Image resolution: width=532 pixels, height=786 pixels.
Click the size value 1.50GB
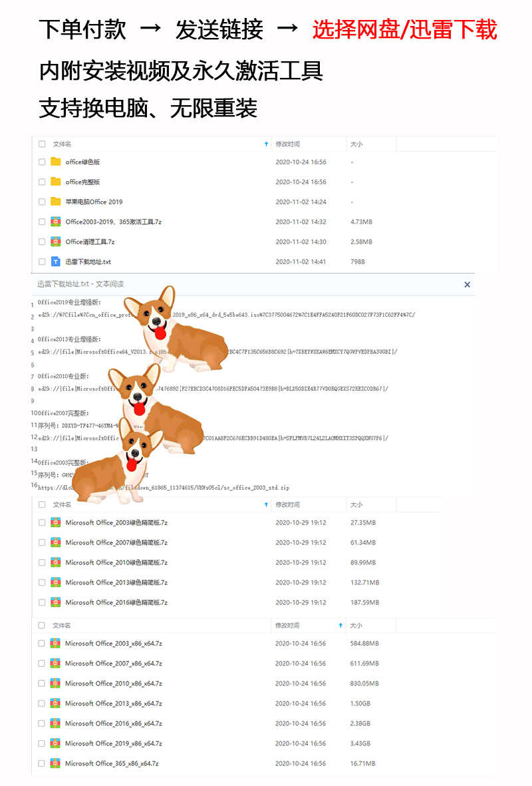[x=360, y=703]
